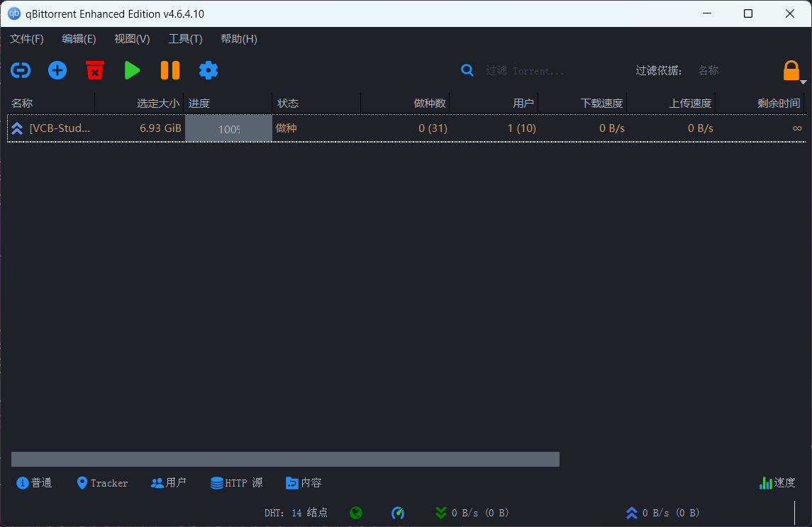Image resolution: width=812 pixels, height=527 pixels.
Task: Open the 编辑(E) menu
Action: pos(79,39)
